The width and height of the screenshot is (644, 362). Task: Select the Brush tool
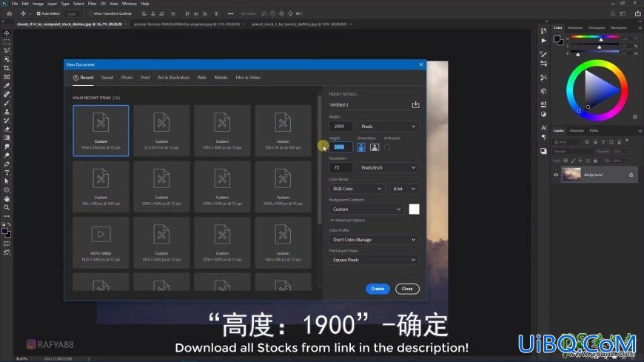coord(7,103)
